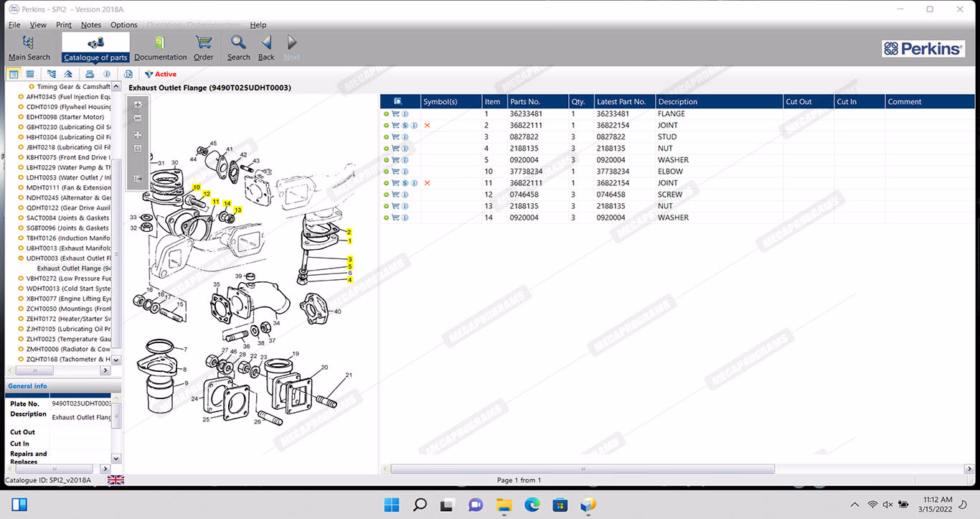
Task: Open the Notes menu
Action: [91, 24]
